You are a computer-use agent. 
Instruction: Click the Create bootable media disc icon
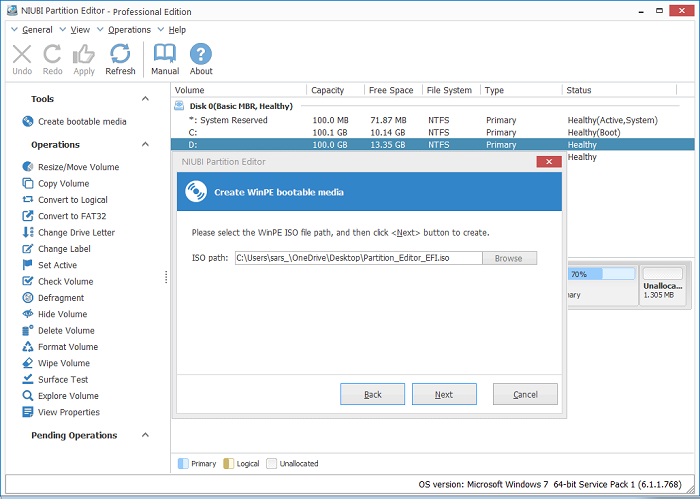point(28,121)
